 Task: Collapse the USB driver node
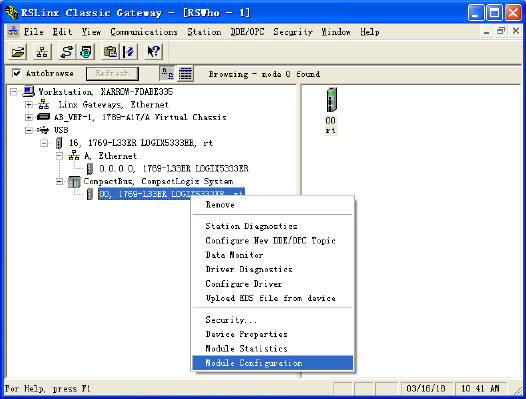(29, 130)
